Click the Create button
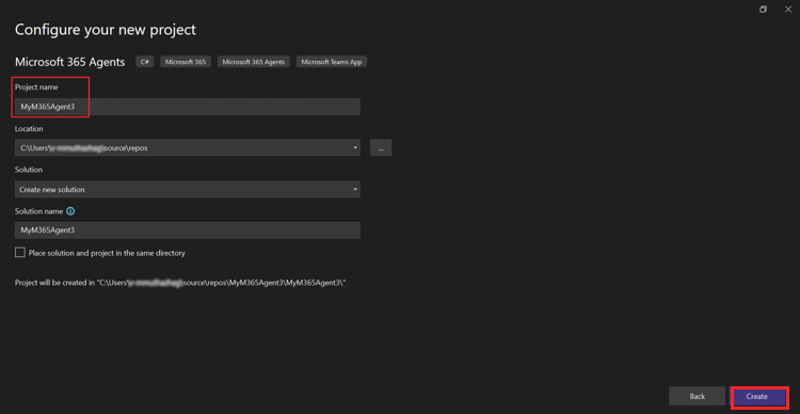The height and width of the screenshot is (414, 800). click(757, 396)
